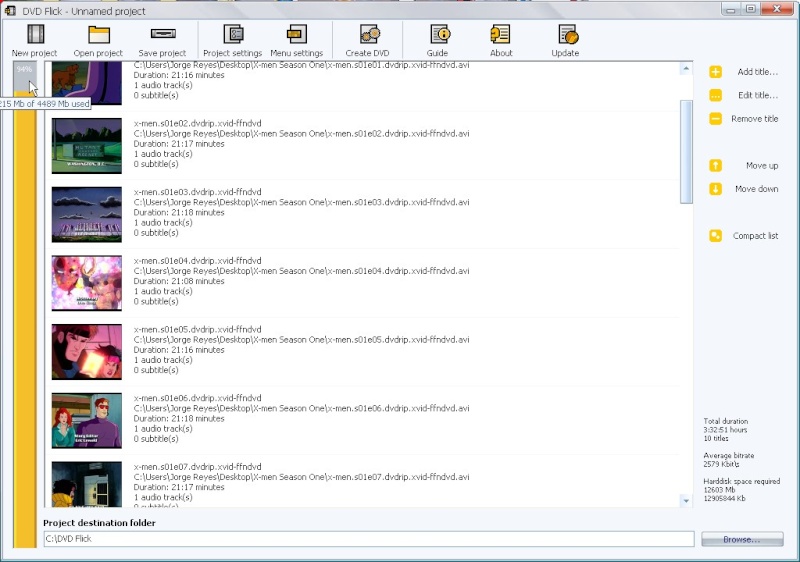Select the x-men.s01e04 thumbnail
Viewport: 800px width, 562px height.
[x=87, y=283]
